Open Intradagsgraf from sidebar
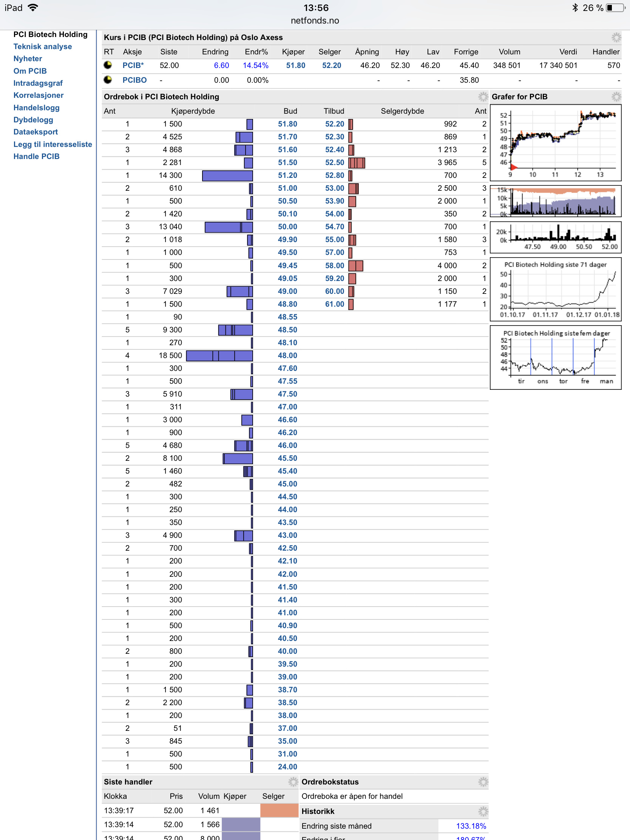 coord(38,83)
